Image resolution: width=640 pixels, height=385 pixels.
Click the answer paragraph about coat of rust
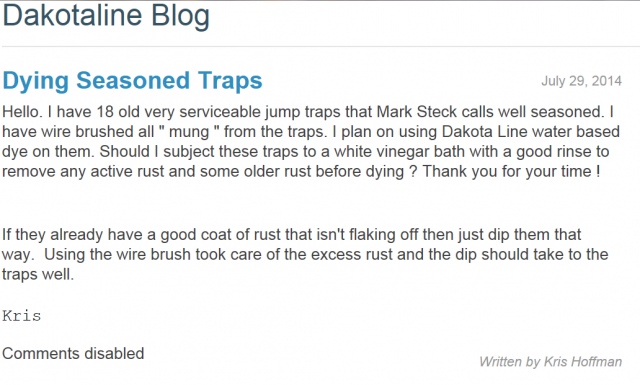(305, 254)
